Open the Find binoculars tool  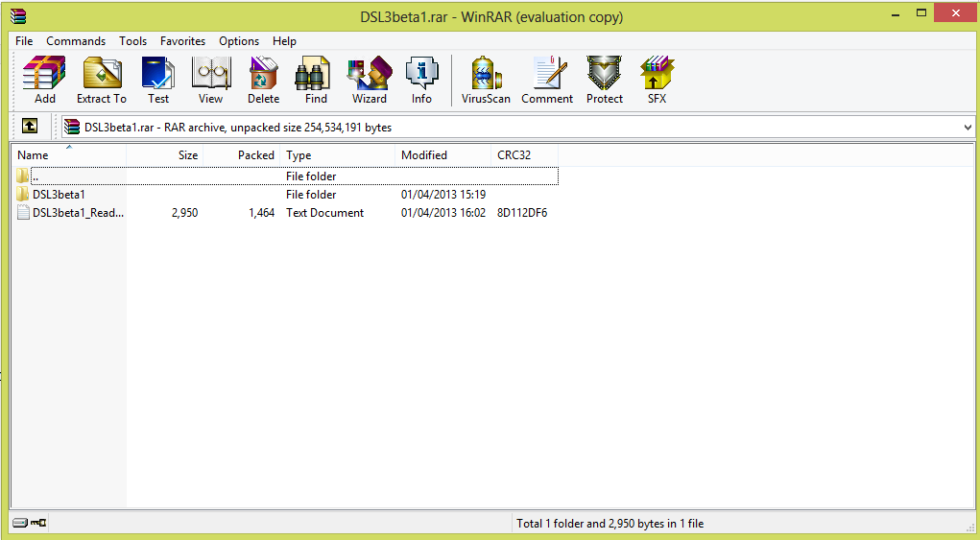coord(316,80)
